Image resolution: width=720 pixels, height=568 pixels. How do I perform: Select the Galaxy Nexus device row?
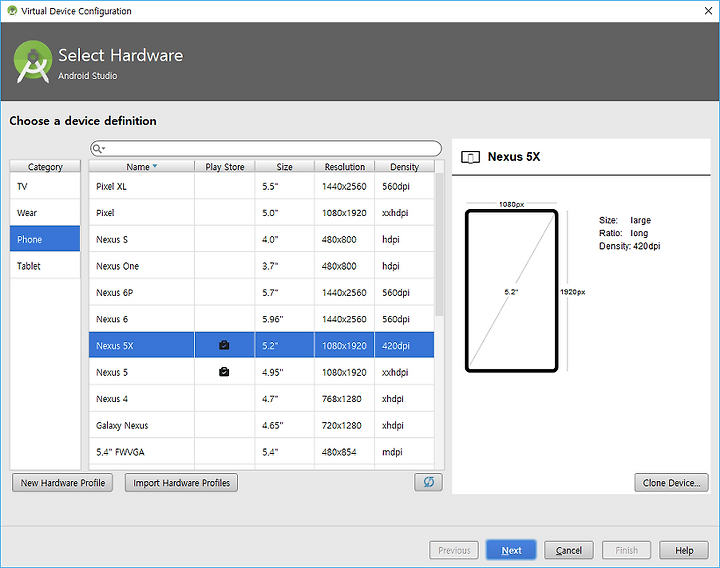[x=261, y=425]
